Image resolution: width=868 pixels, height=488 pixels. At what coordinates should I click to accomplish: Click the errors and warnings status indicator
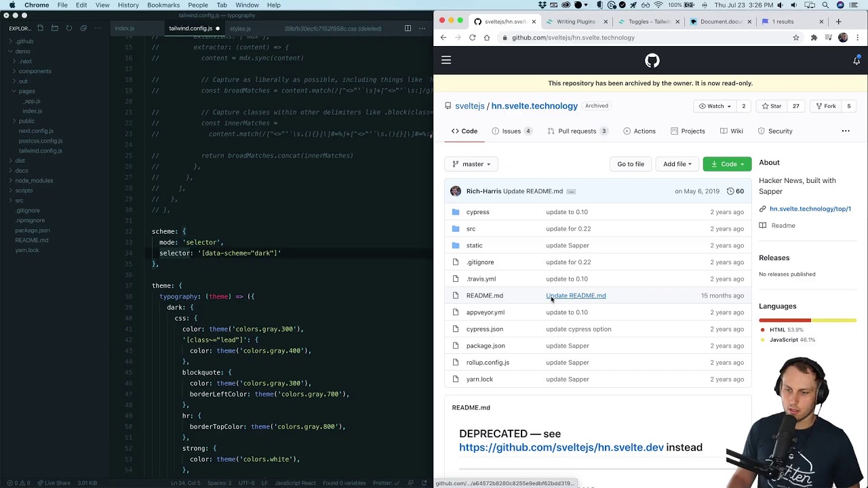pyautogui.click(x=18, y=483)
